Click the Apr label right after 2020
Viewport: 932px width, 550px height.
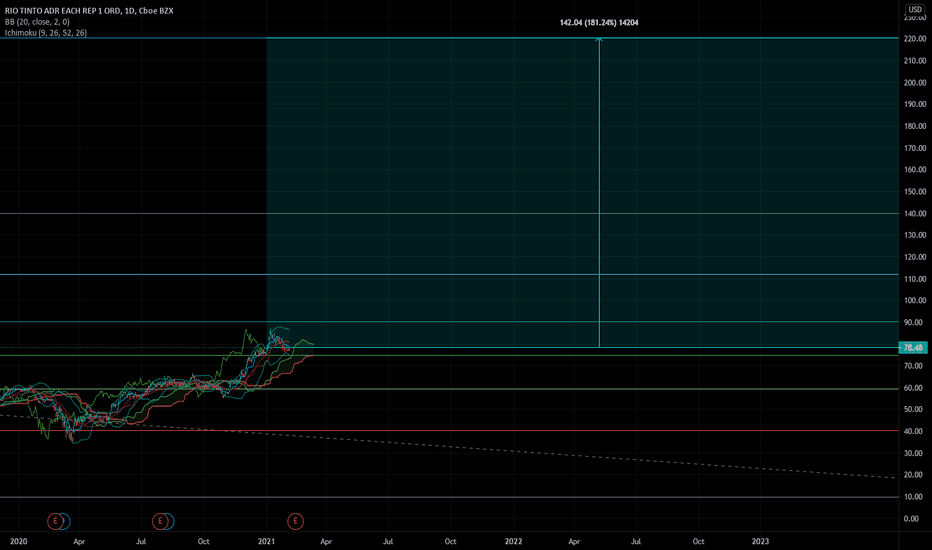tap(79, 541)
